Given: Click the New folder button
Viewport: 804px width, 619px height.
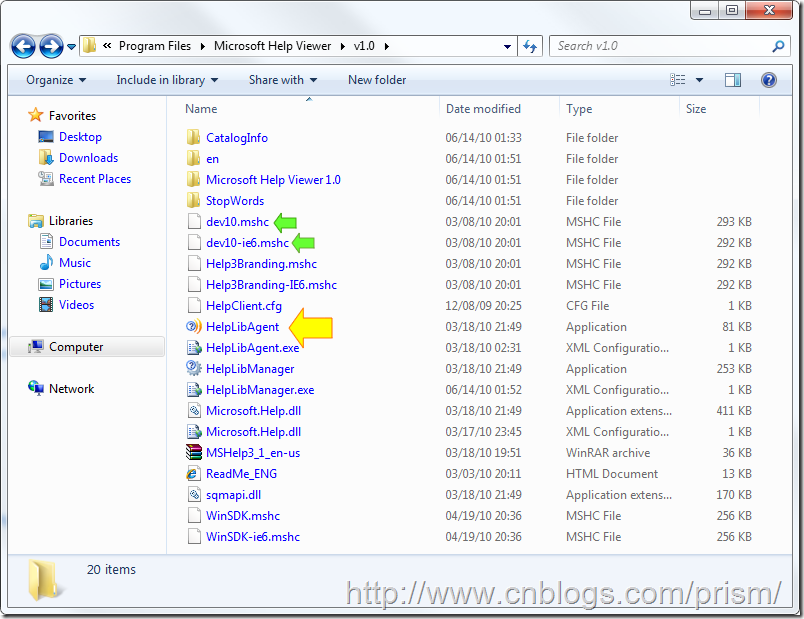Looking at the screenshot, I should click(x=377, y=80).
